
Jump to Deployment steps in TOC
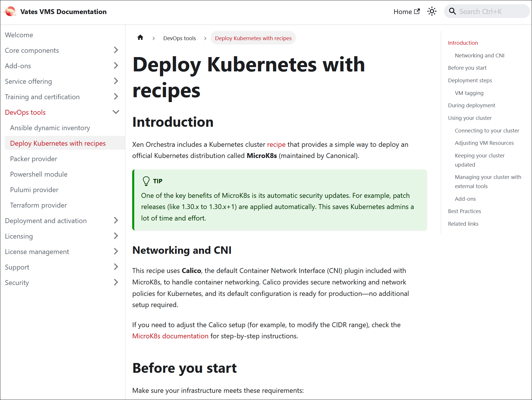tap(470, 80)
